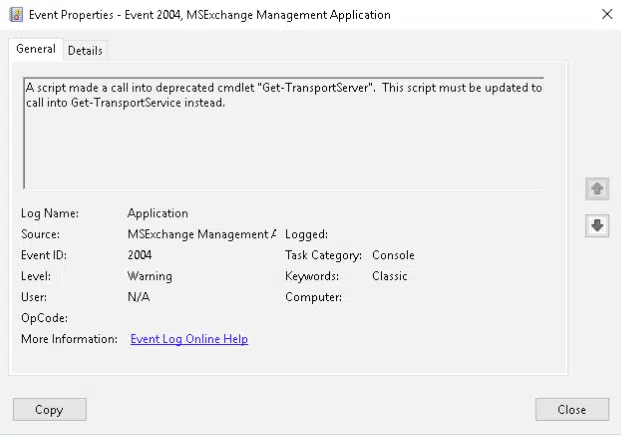This screenshot has width=621, height=435.
Task: Select the Keywords value Classic
Action: (x=390, y=276)
